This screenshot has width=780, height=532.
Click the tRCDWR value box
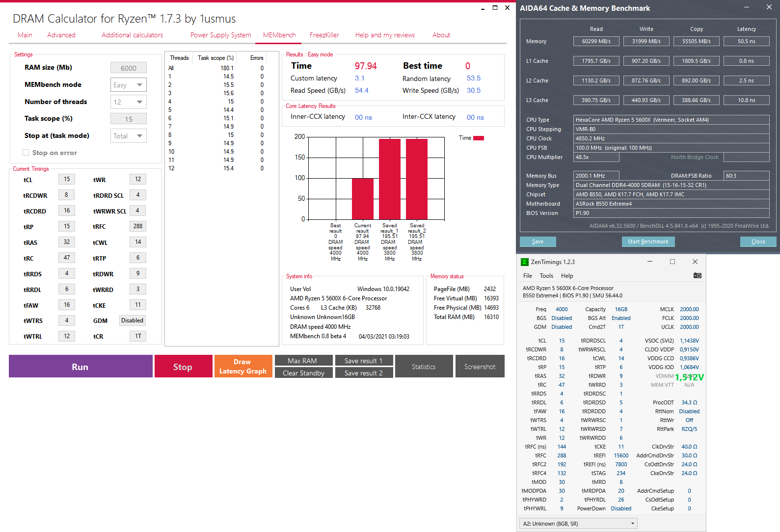[67, 195]
